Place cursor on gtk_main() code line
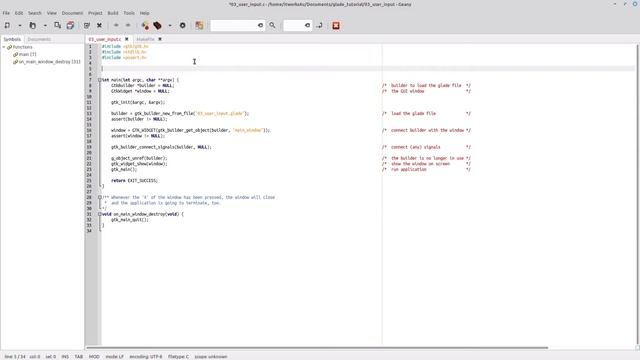Viewport: 640px width, 360px height. 124,169
